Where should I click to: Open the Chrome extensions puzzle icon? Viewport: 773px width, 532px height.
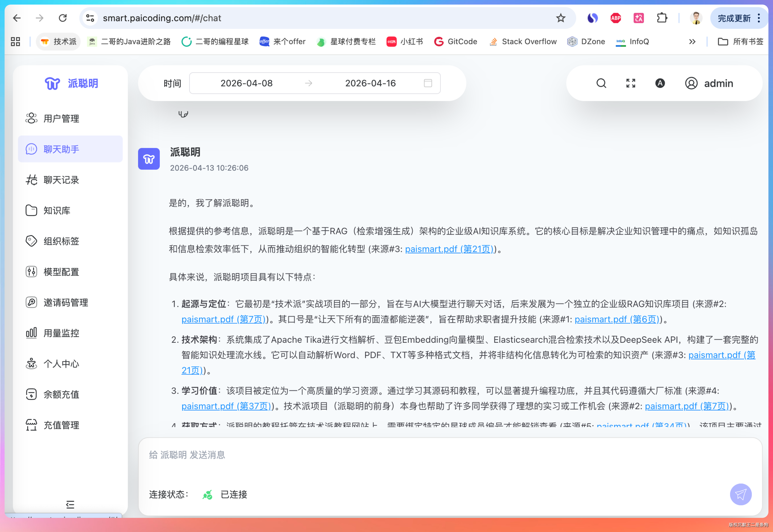(662, 18)
